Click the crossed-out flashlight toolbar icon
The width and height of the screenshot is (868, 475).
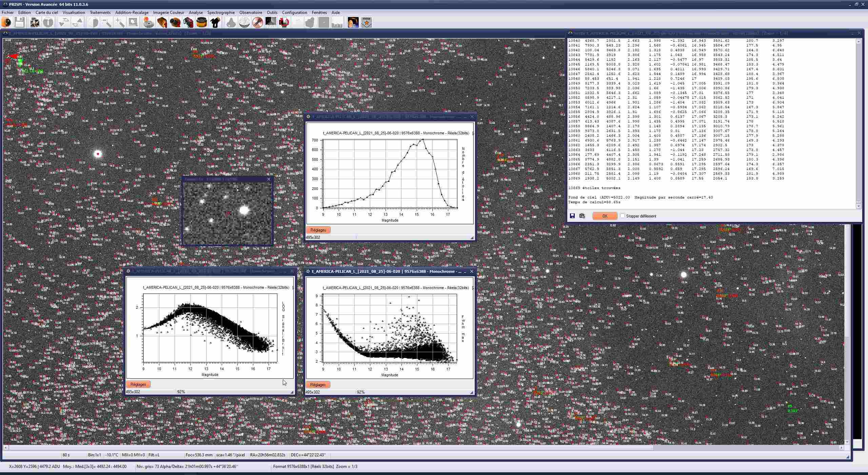coord(257,22)
